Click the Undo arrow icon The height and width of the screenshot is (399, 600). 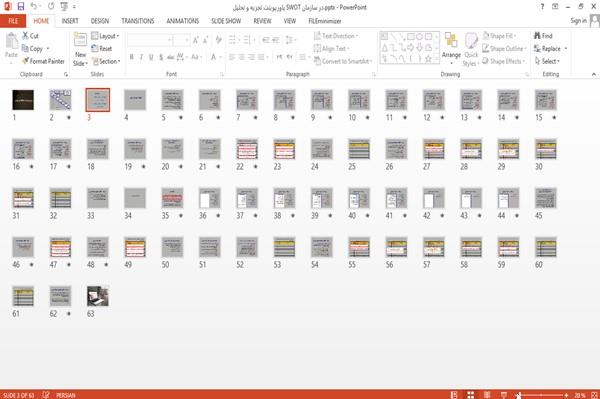[34, 7]
